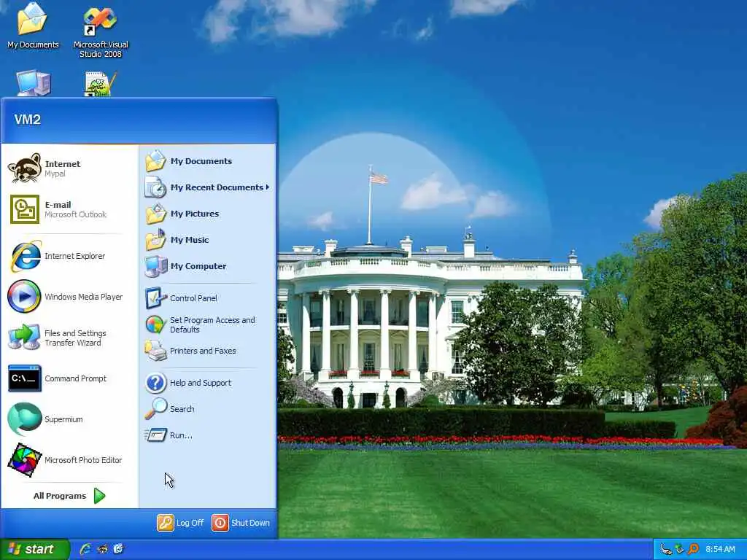The width and height of the screenshot is (747, 560).
Task: Select the computer desktop icon below My Documents
Action: click(x=33, y=83)
